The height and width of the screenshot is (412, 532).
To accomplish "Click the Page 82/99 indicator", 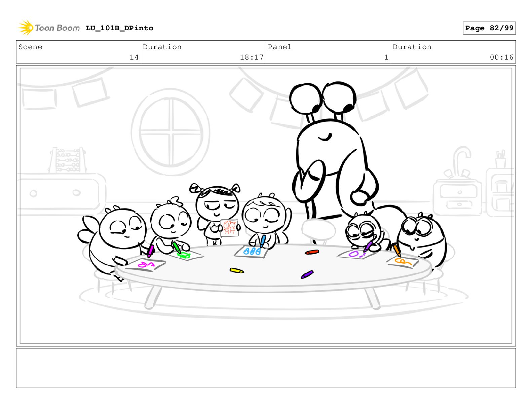I will point(489,28).
